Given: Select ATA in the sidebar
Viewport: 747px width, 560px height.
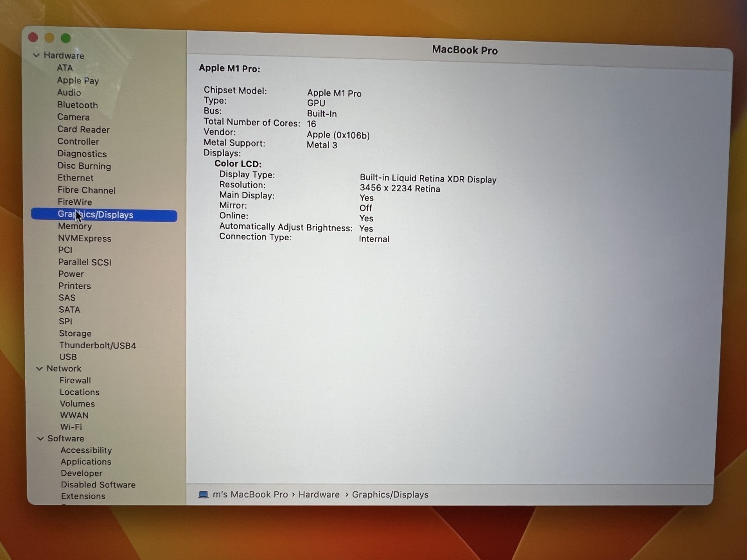Looking at the screenshot, I should coord(65,68).
